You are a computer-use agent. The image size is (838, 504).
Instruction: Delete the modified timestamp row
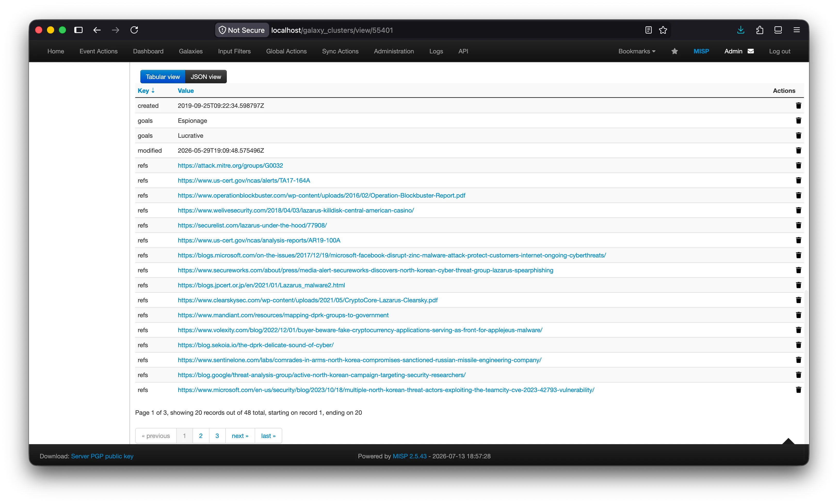tap(798, 150)
